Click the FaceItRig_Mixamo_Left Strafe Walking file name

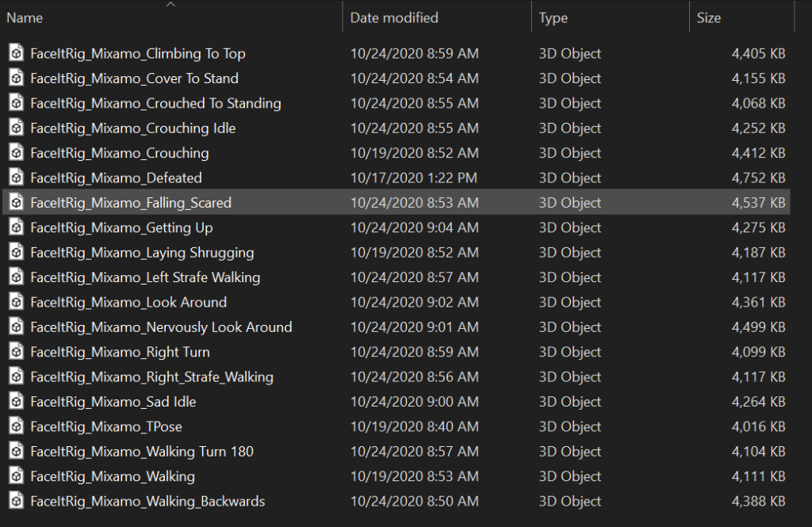point(145,277)
